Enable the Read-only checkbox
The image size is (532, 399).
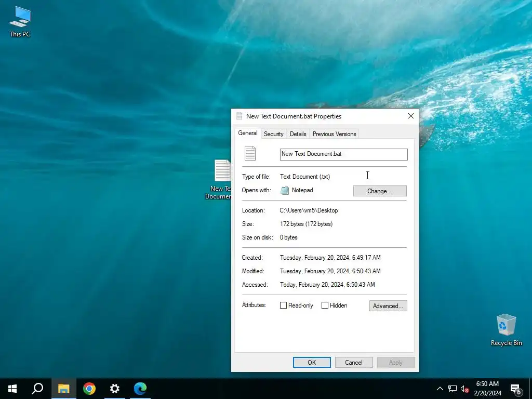pos(283,305)
